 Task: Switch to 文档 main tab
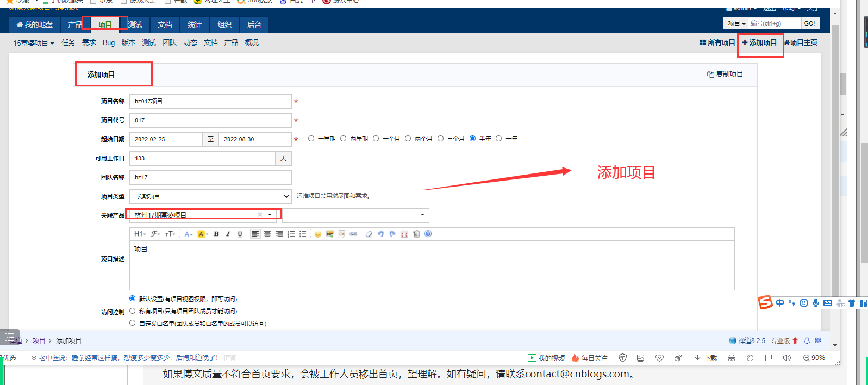point(165,24)
